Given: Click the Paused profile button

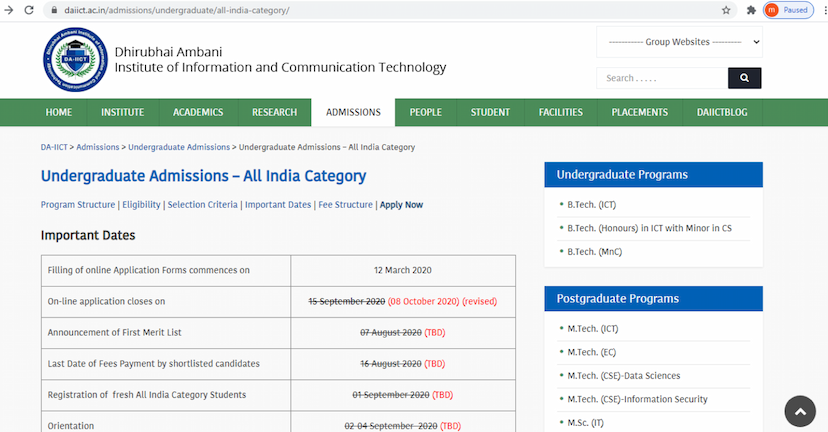Looking at the screenshot, I should [x=788, y=10].
